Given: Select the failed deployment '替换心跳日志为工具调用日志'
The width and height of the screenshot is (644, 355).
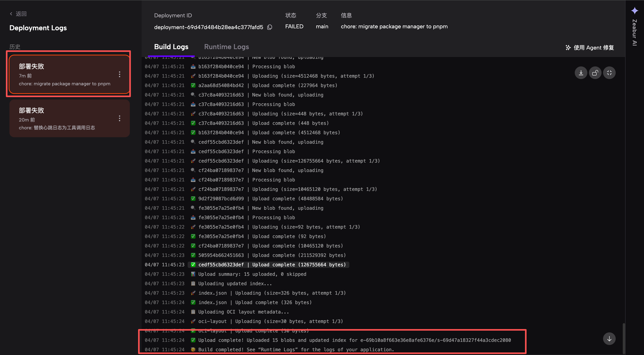Looking at the screenshot, I should click(69, 118).
